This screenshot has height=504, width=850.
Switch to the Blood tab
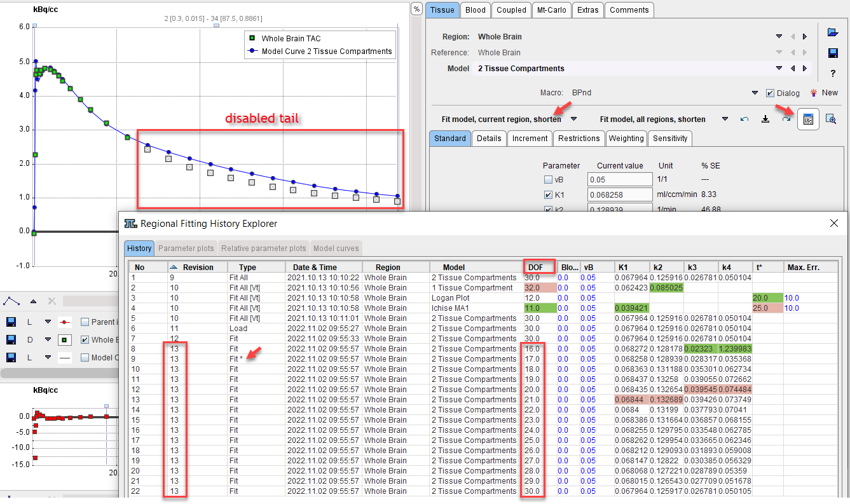(476, 10)
